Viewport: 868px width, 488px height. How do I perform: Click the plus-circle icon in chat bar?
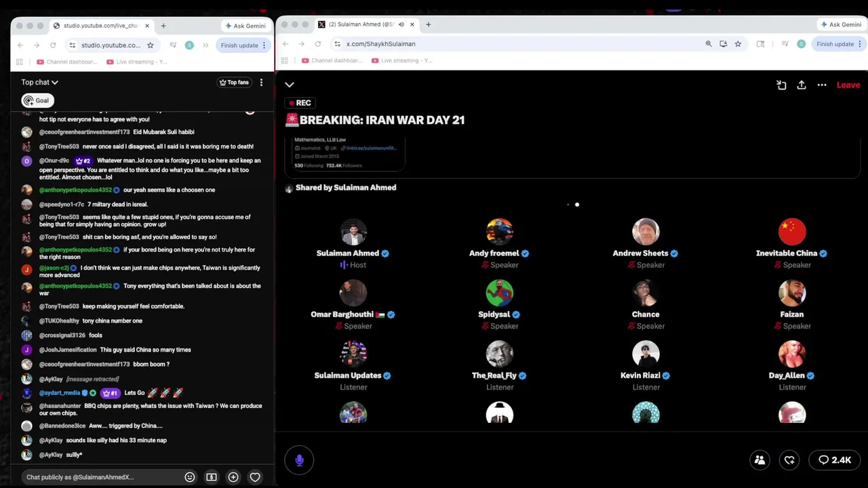pos(233,477)
